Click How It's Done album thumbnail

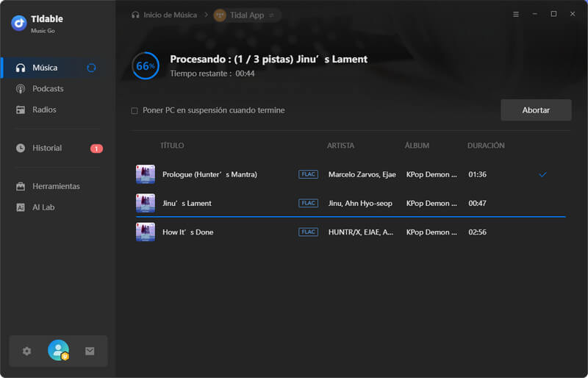146,232
